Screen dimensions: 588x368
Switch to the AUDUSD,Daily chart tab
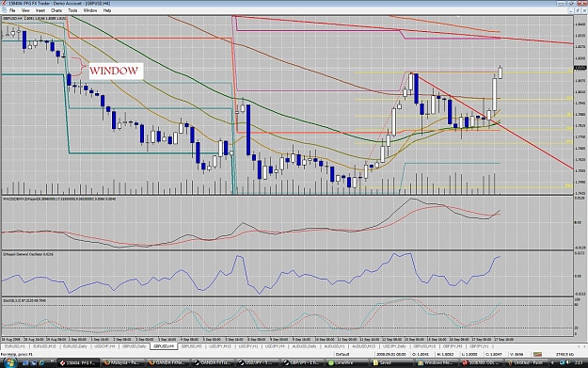(x=304, y=346)
